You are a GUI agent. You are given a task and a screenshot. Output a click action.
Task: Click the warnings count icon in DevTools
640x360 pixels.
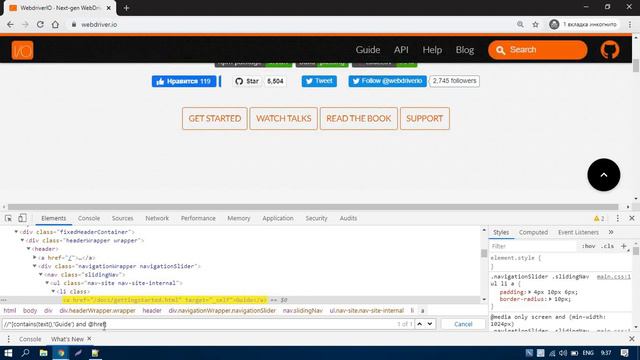click(x=599, y=218)
